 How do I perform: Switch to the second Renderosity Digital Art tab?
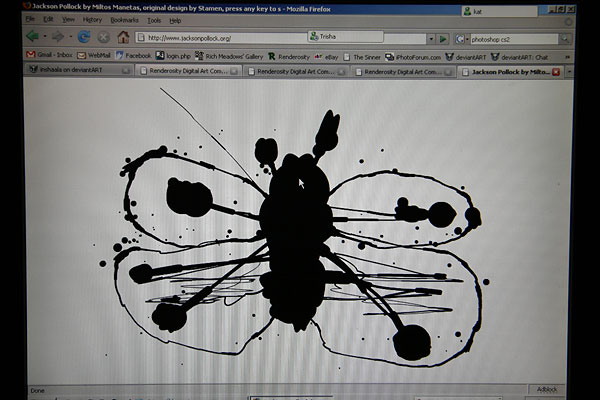click(x=296, y=71)
